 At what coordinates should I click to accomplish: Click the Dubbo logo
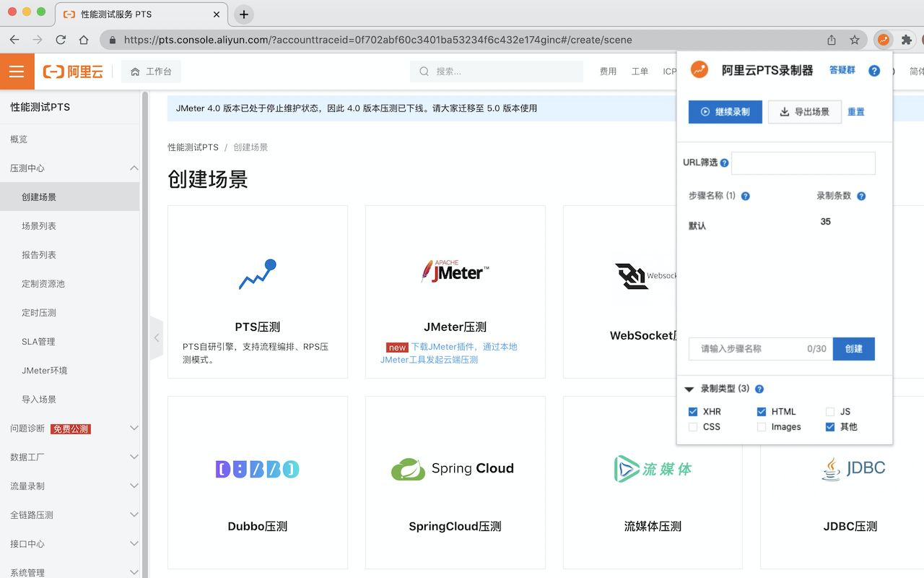pyautogui.click(x=257, y=469)
